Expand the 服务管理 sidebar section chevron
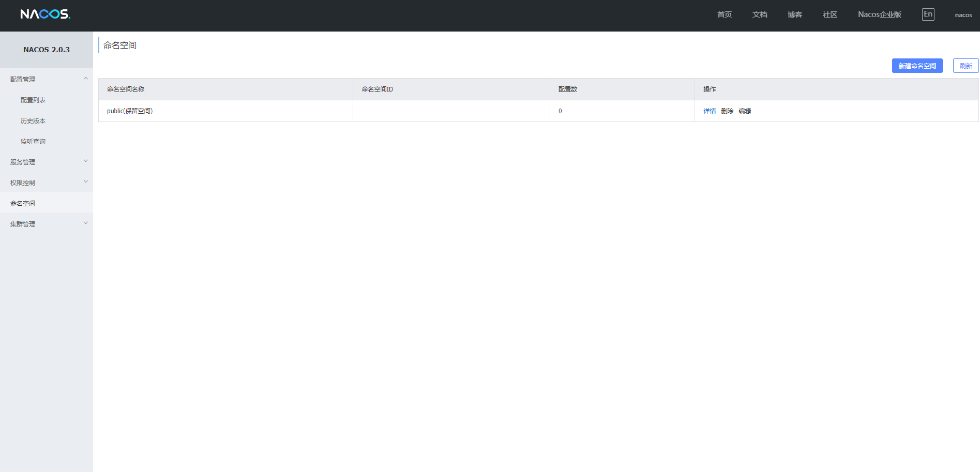The image size is (980, 472). pos(86,161)
